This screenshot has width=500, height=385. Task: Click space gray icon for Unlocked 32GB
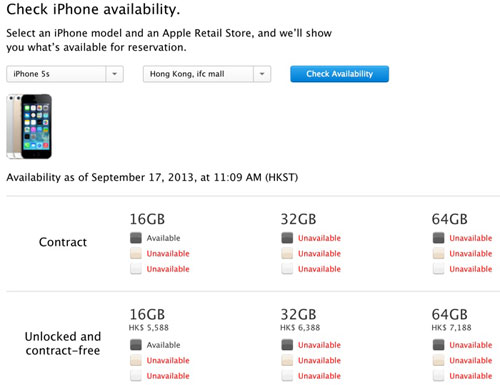tap(287, 345)
